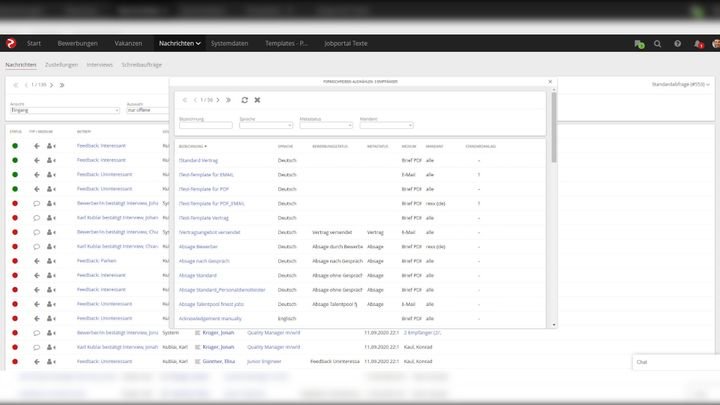Click the Feedback Uninteressa cell in last row
This screenshot has height=405, width=720.
pyautogui.click(x=335, y=361)
